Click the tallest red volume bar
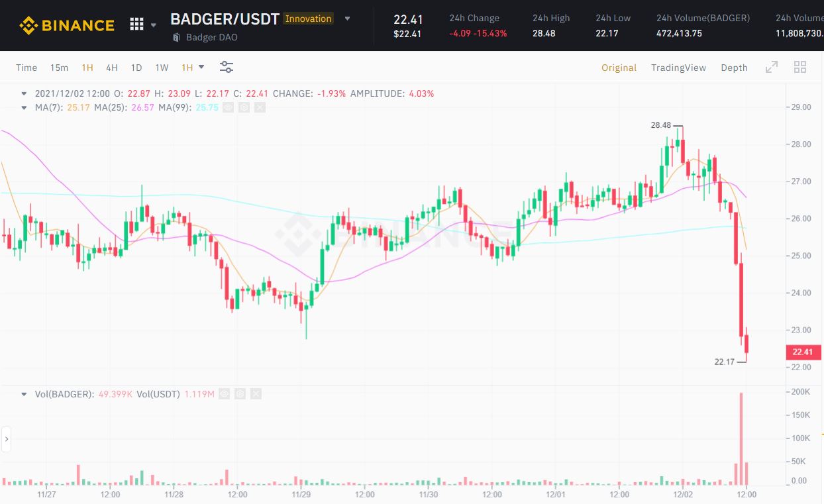 click(741, 438)
